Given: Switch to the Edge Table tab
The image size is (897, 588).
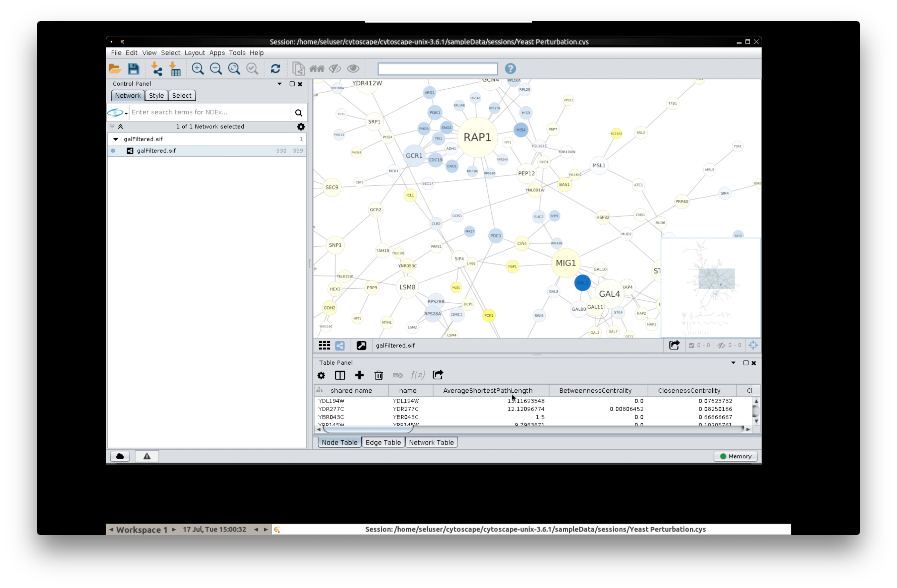Looking at the screenshot, I should click(x=382, y=441).
